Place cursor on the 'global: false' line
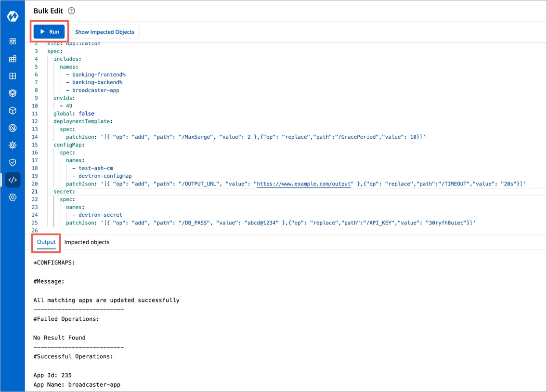The width and height of the screenshot is (547, 392). coord(74,114)
